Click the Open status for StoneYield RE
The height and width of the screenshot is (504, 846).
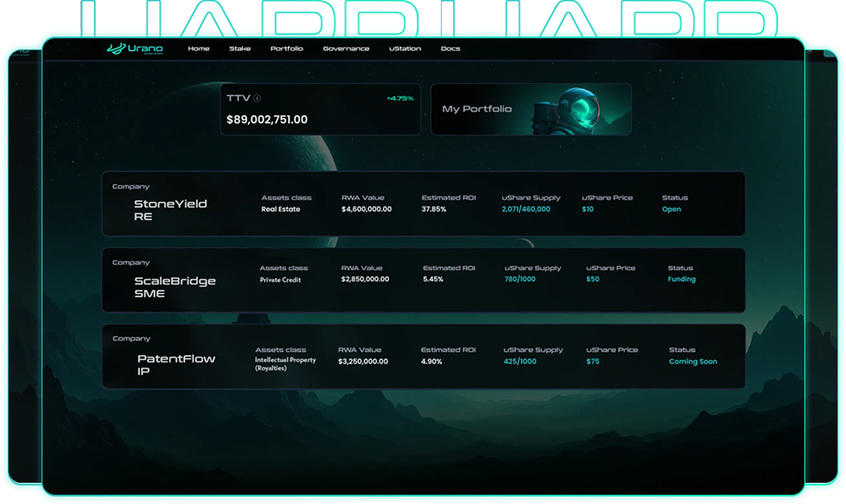pyautogui.click(x=671, y=209)
